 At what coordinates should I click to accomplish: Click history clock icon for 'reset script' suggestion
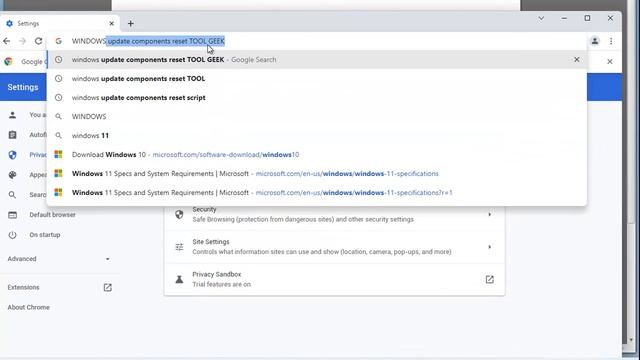coord(58,98)
